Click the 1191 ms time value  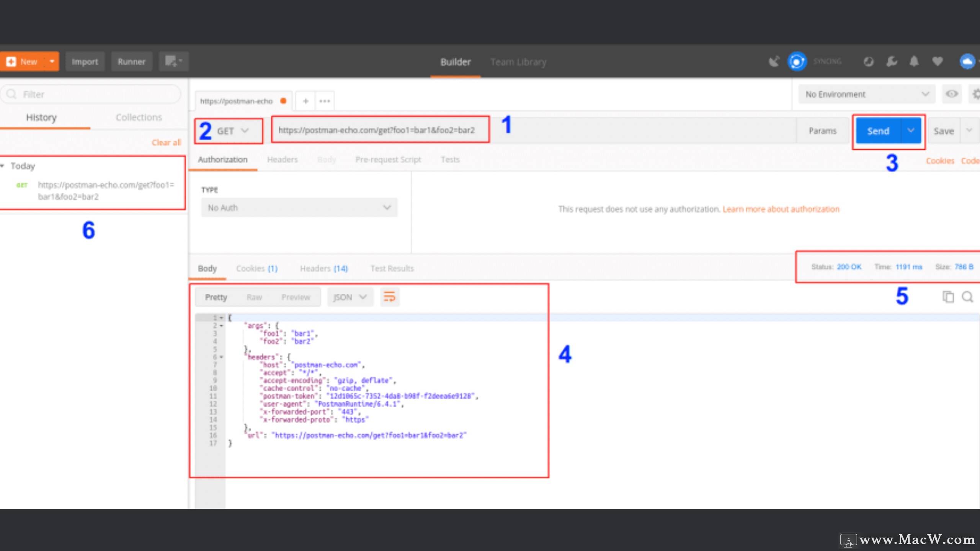tap(909, 267)
